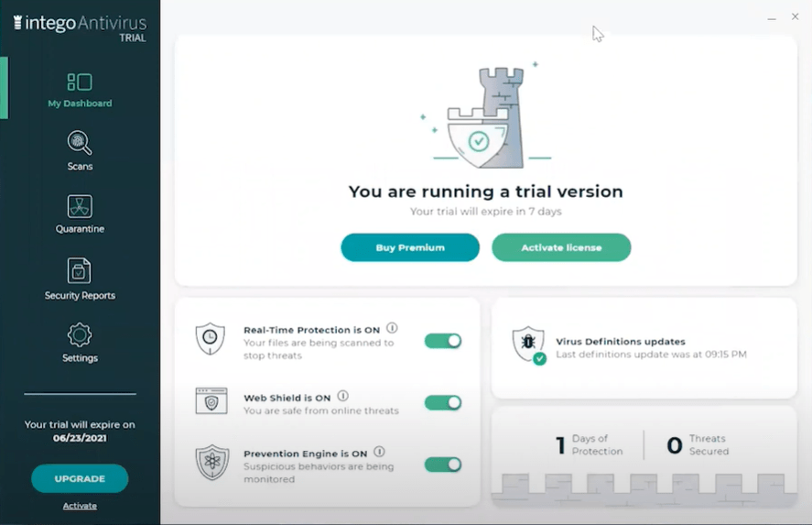
Task: Click 'Real-Time Protection is ON' text
Action: click(312, 330)
